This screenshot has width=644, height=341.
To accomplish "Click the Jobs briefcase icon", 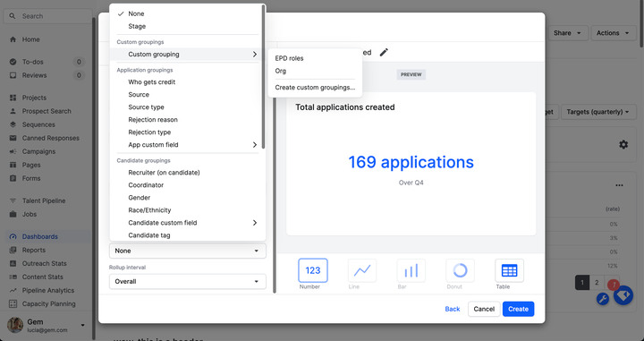I will [x=13, y=214].
